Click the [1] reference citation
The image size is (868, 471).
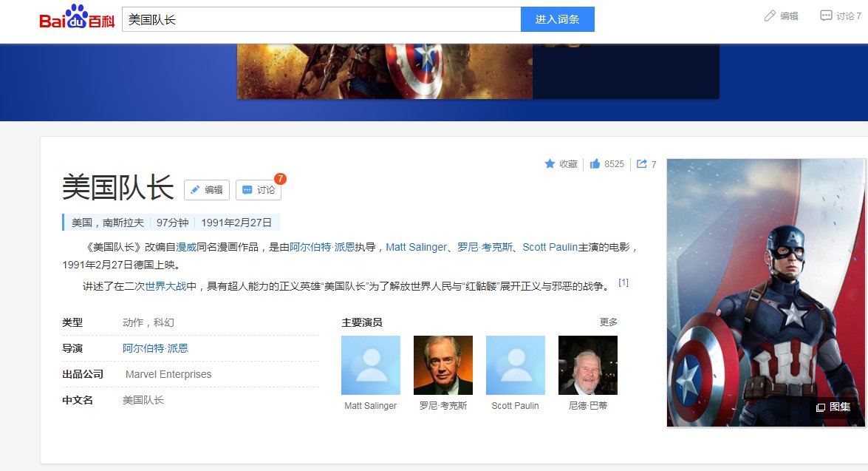coord(623,282)
